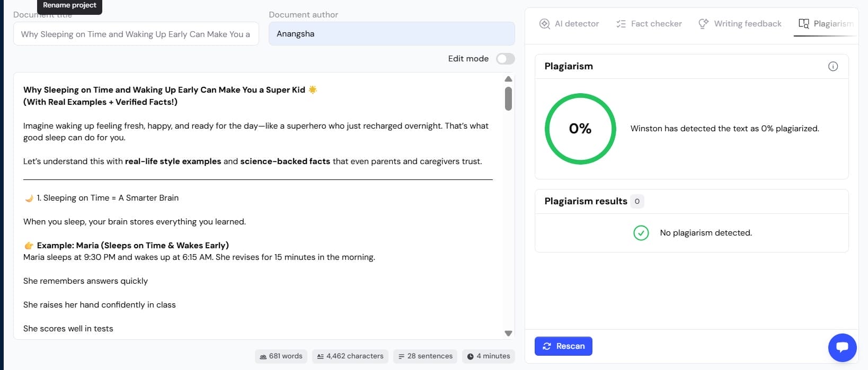Click the "Document author" label
868x370 pixels.
pos(304,15)
